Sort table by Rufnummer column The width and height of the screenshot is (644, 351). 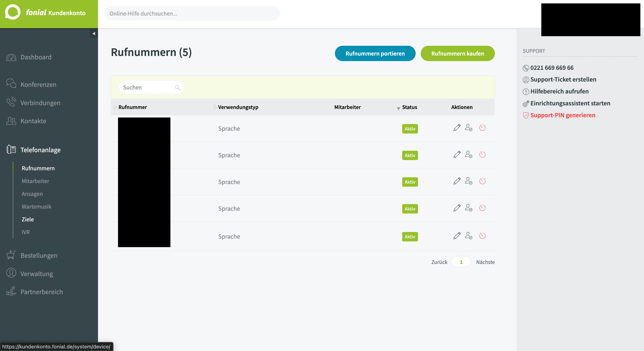coord(133,107)
